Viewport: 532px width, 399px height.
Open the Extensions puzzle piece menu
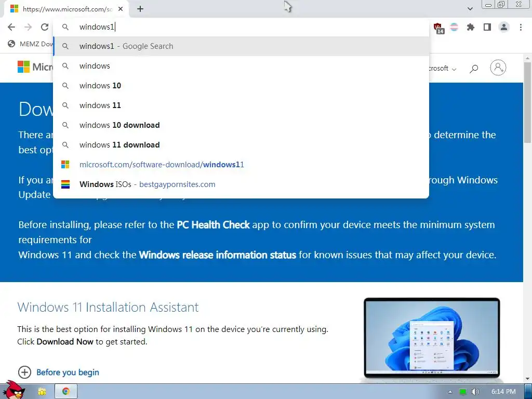471,27
